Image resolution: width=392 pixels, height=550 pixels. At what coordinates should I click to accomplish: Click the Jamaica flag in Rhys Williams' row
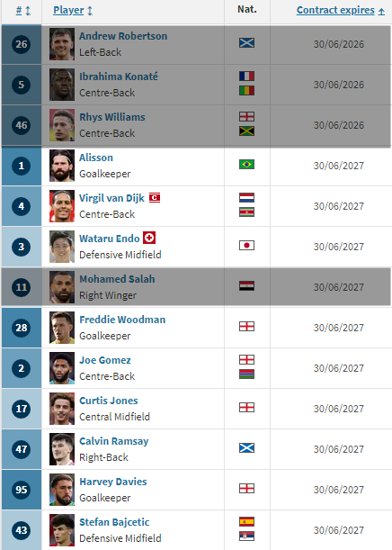point(246,131)
